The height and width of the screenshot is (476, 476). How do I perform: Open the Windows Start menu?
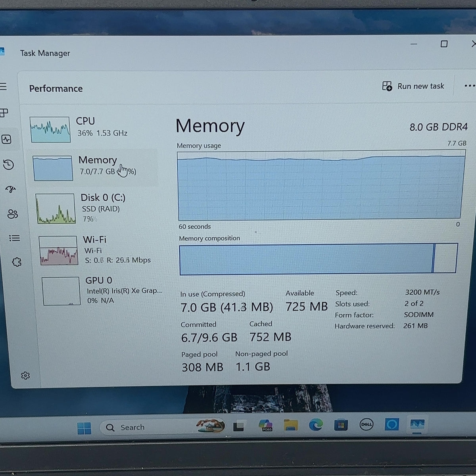click(x=84, y=428)
